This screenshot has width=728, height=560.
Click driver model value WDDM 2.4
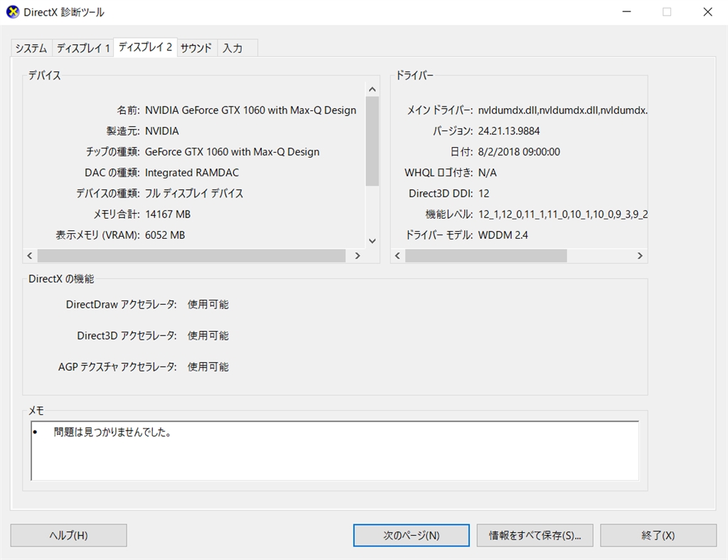click(x=503, y=235)
